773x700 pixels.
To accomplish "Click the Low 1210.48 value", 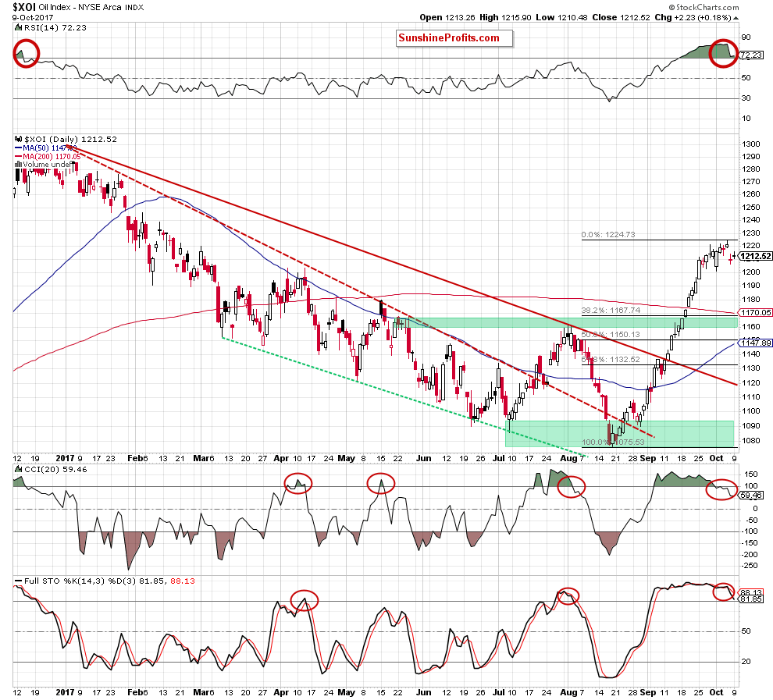I will point(561,17).
